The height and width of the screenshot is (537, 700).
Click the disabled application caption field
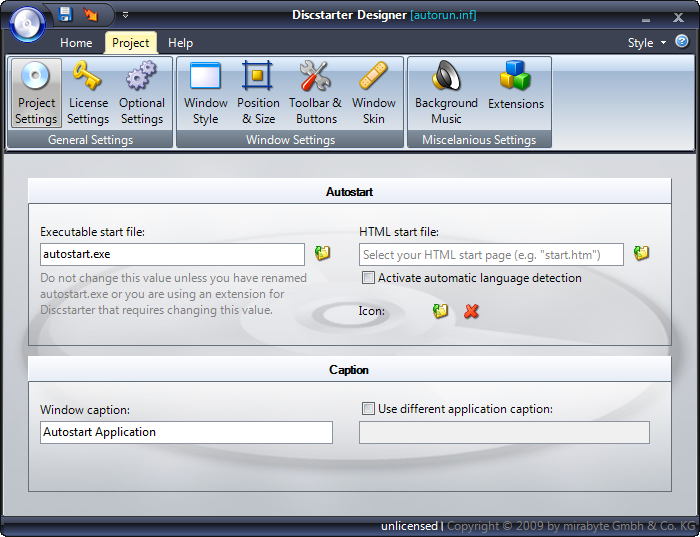coord(504,432)
